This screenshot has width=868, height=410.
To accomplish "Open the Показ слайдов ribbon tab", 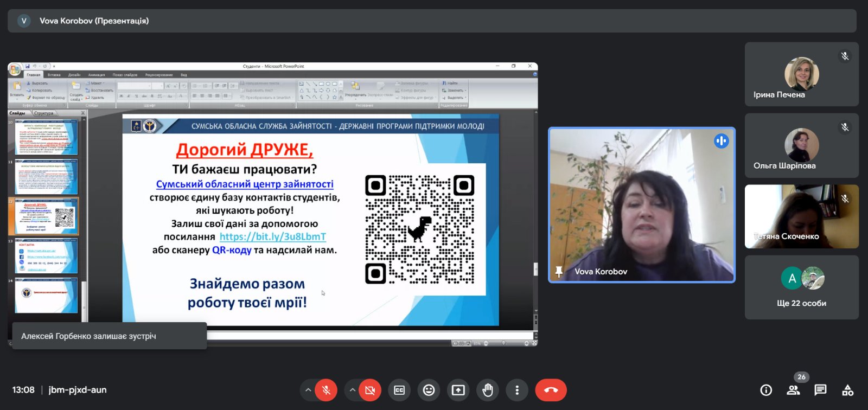I will click(125, 75).
